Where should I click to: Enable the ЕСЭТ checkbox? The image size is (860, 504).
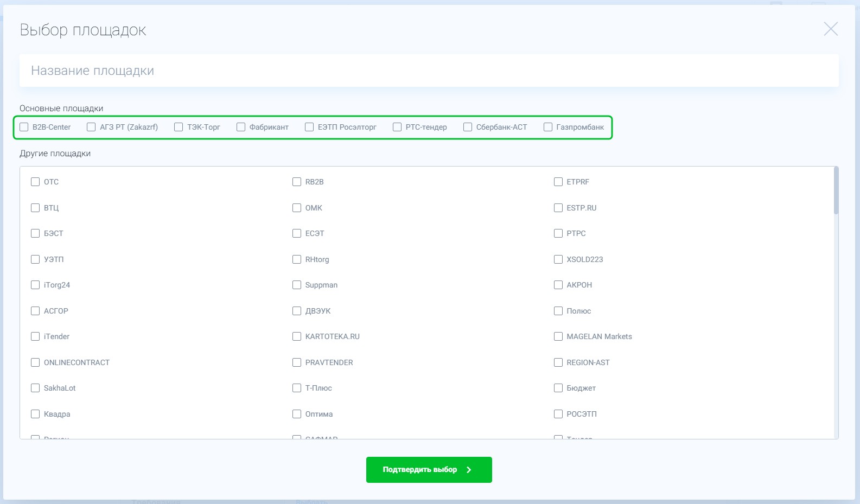pos(297,233)
